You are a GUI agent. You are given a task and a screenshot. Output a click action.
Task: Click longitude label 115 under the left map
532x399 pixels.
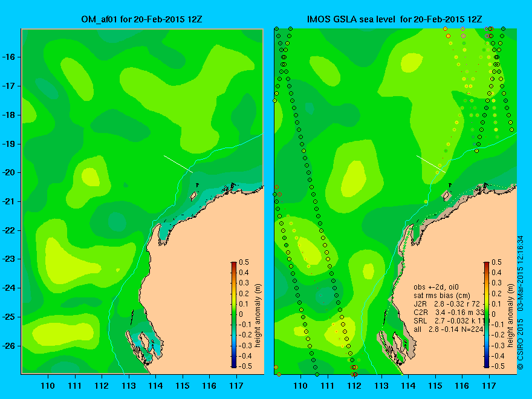183,386
